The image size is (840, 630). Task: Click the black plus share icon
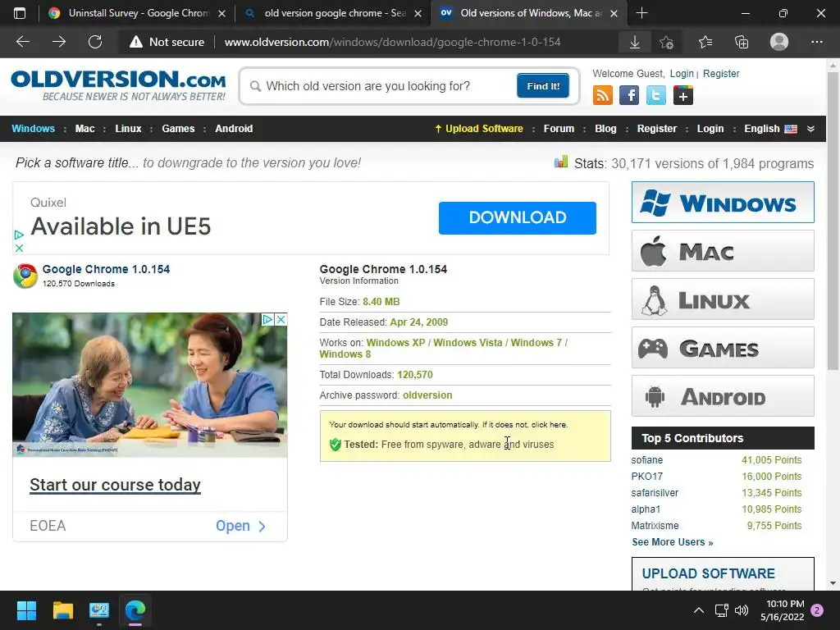(683, 95)
